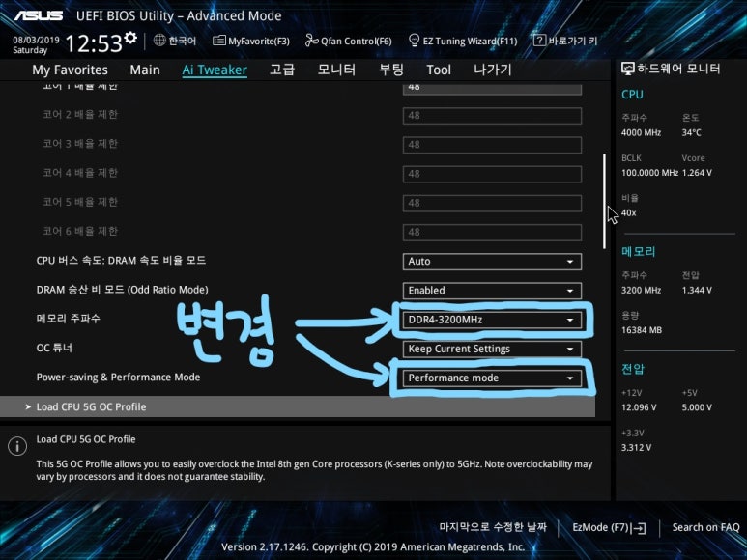Expand Load CPU 5G OC Profile
This screenshot has height=560, width=747.
click(x=298, y=406)
